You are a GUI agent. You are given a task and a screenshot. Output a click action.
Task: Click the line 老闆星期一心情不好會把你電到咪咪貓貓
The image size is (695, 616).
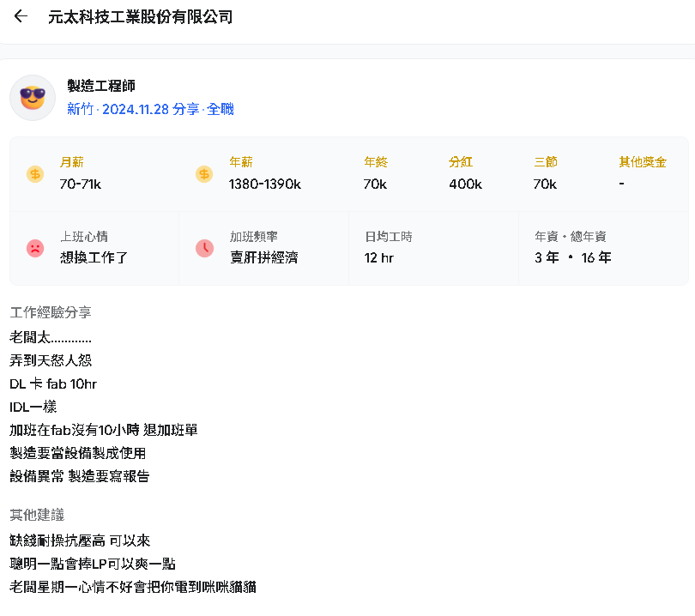[x=133, y=587]
